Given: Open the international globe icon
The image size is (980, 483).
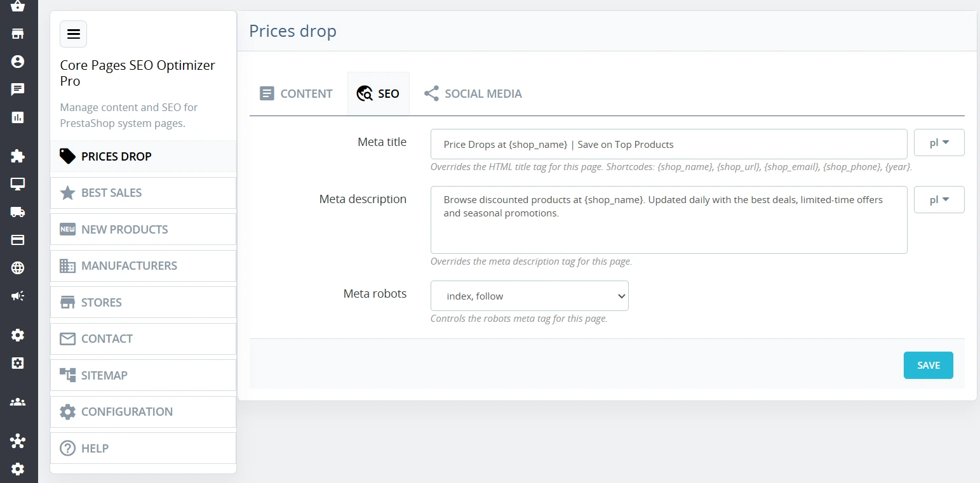Looking at the screenshot, I should pyautogui.click(x=18, y=268).
